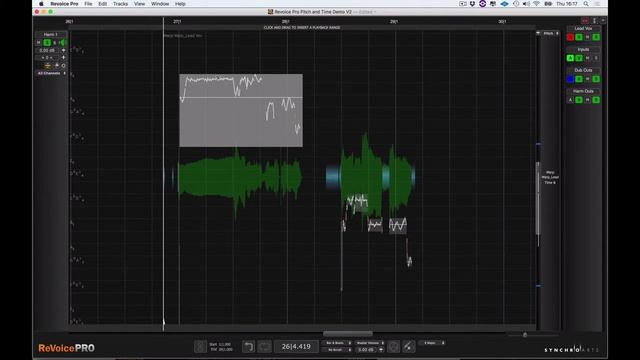640x360 pixels.
Task: Click the master volume stepper
Action: click(x=381, y=350)
